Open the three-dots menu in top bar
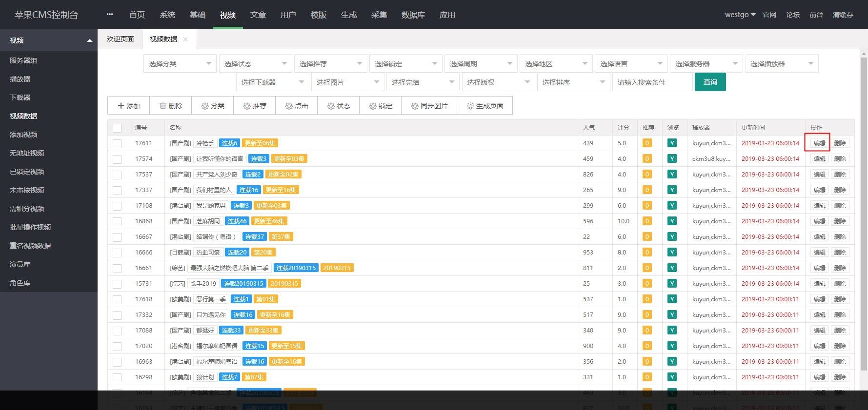868x410 pixels. click(110, 15)
